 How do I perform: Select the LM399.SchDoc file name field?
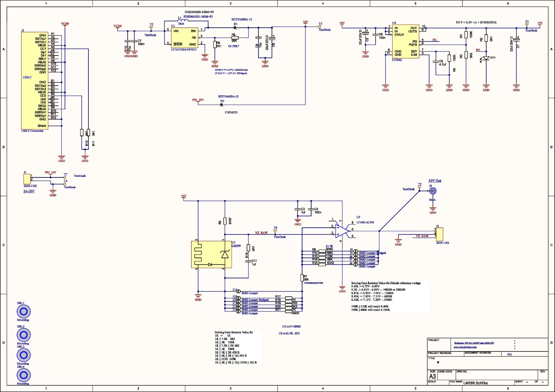[476, 383]
